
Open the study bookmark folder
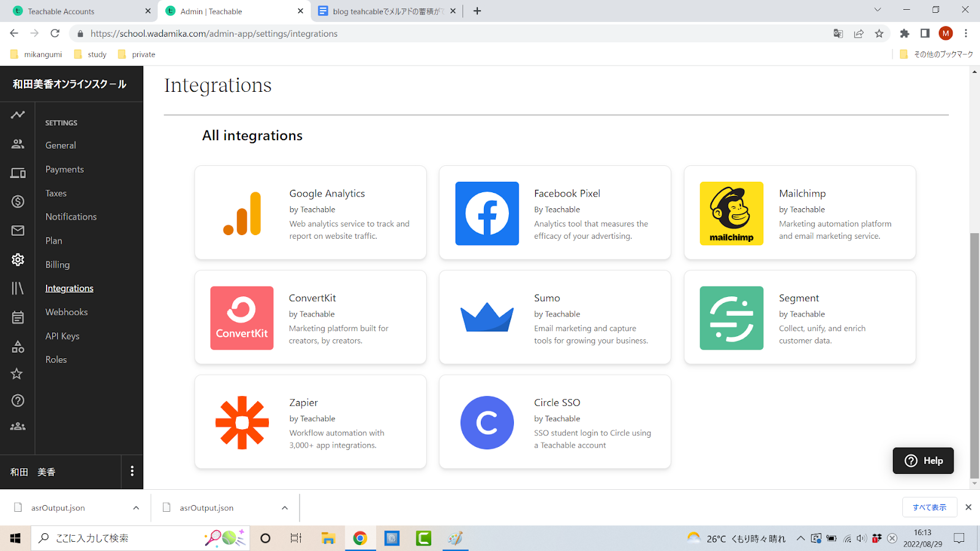[x=90, y=54]
